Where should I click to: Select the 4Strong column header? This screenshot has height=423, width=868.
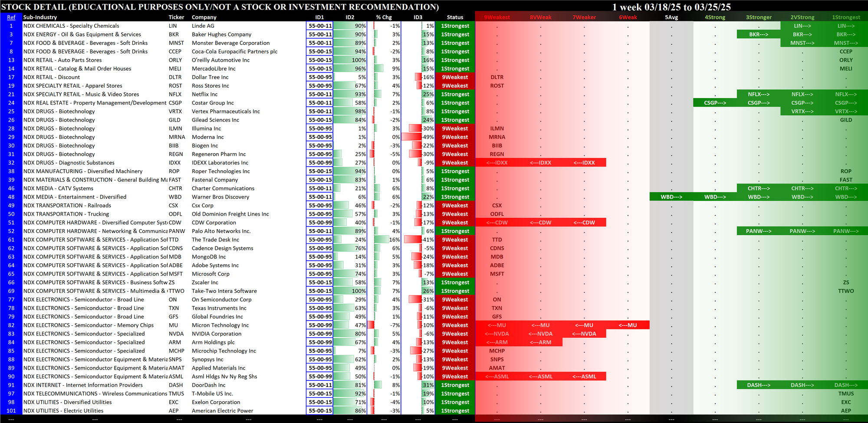tap(715, 17)
